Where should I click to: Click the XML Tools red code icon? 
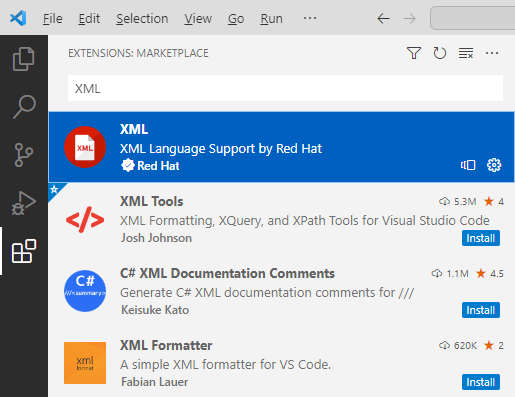85,219
